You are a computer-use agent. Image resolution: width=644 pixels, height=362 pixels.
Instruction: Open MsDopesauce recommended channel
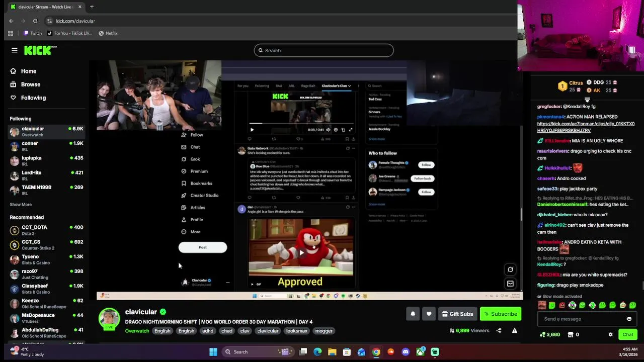(46, 318)
